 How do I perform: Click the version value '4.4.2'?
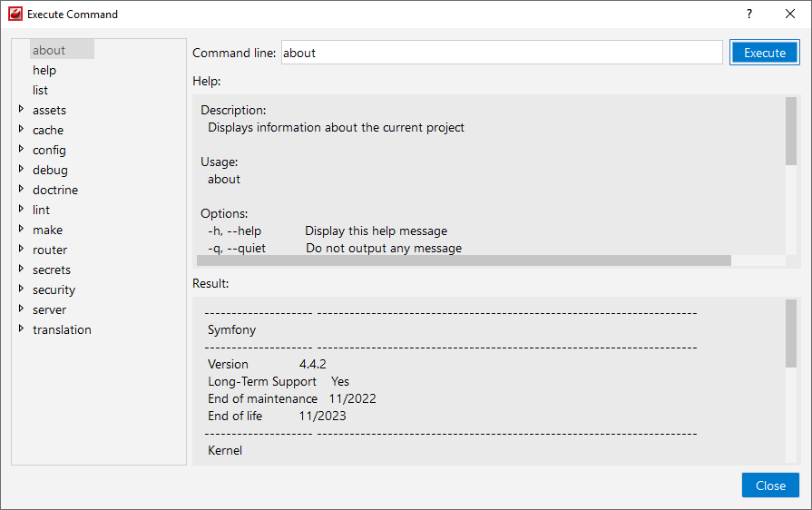(312, 364)
